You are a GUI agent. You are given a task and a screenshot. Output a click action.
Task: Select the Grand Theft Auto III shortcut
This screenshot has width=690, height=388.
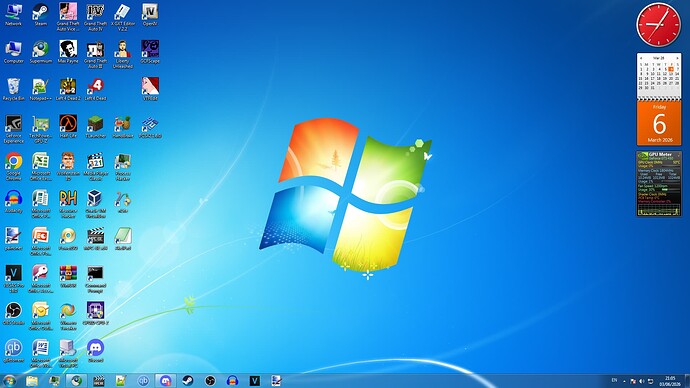(x=95, y=54)
